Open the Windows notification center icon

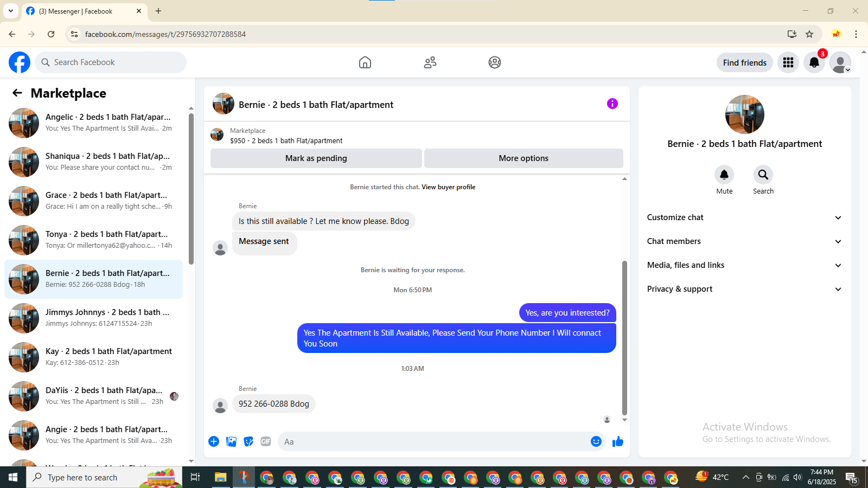tap(852, 477)
